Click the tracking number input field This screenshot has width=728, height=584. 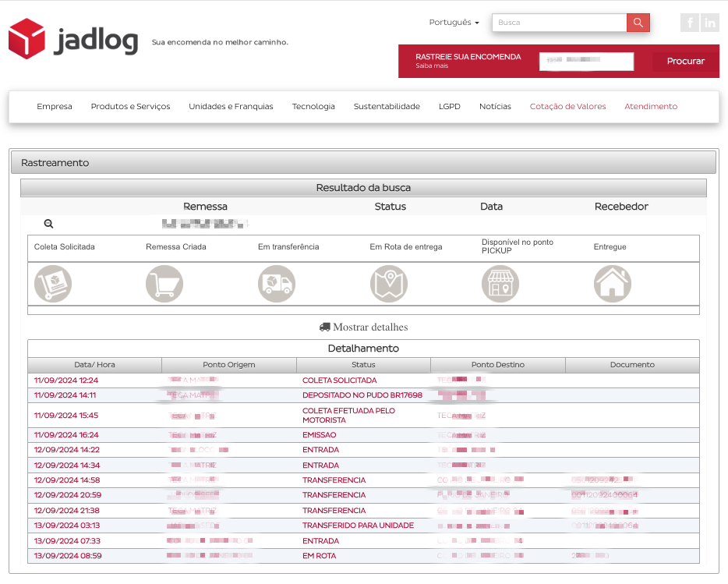(586, 61)
